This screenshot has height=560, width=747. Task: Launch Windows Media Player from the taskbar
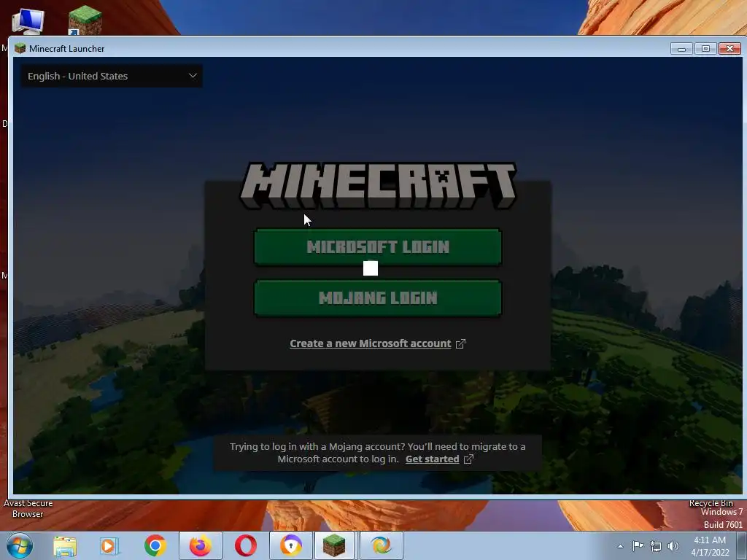[x=109, y=545]
